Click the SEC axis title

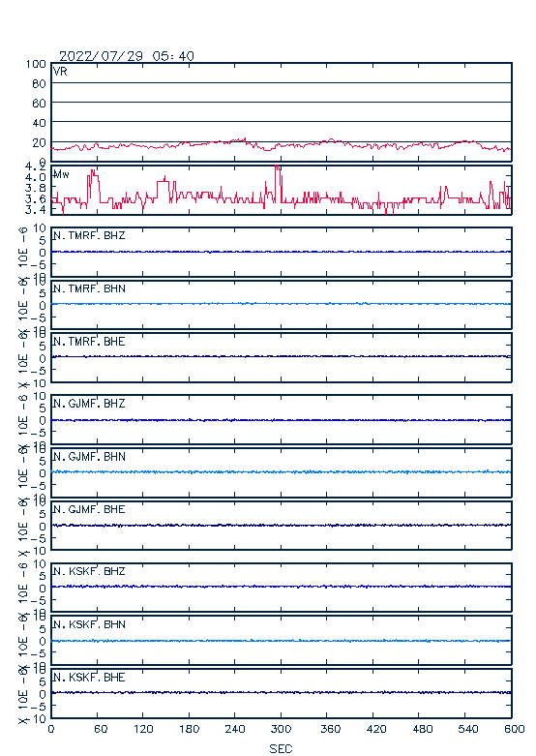[281, 748]
